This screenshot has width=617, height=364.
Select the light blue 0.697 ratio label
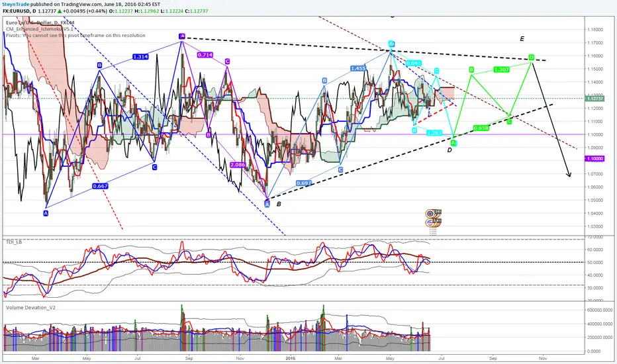click(304, 183)
